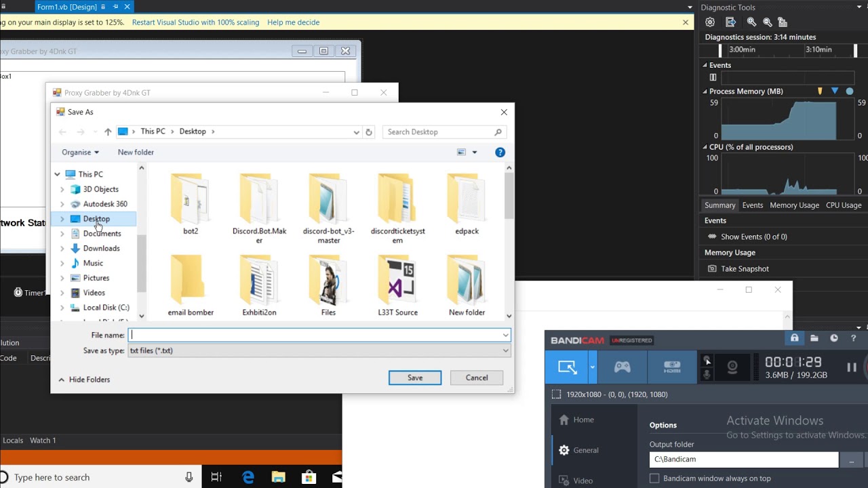Screen dimensions: 868x488
Task: Open the Save as type dropdown
Action: 505,351
